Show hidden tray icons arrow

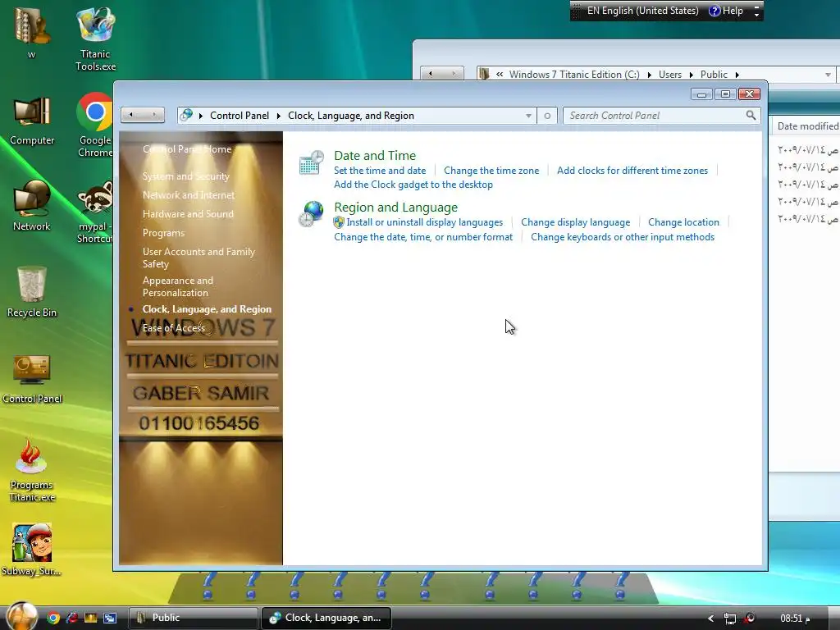click(x=711, y=619)
